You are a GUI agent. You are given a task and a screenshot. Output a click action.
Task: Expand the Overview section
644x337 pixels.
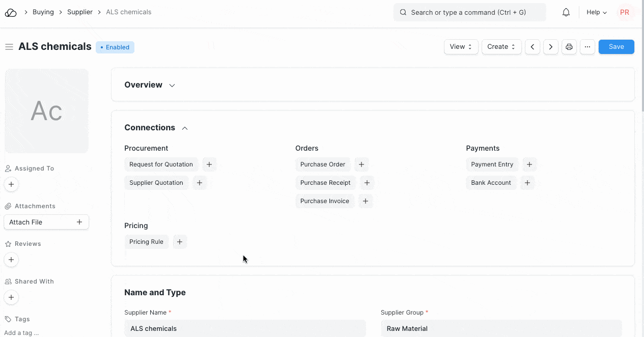coord(172,85)
